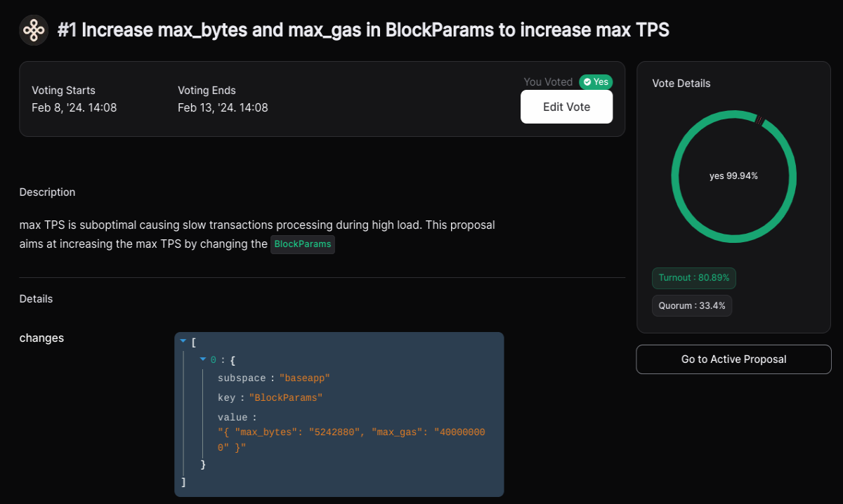Click the max_bytes max_gas value string
The height and width of the screenshot is (504, 843).
pos(351,440)
